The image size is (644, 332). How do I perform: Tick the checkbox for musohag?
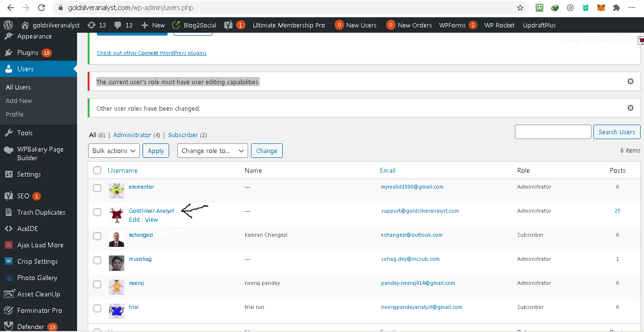(97, 260)
